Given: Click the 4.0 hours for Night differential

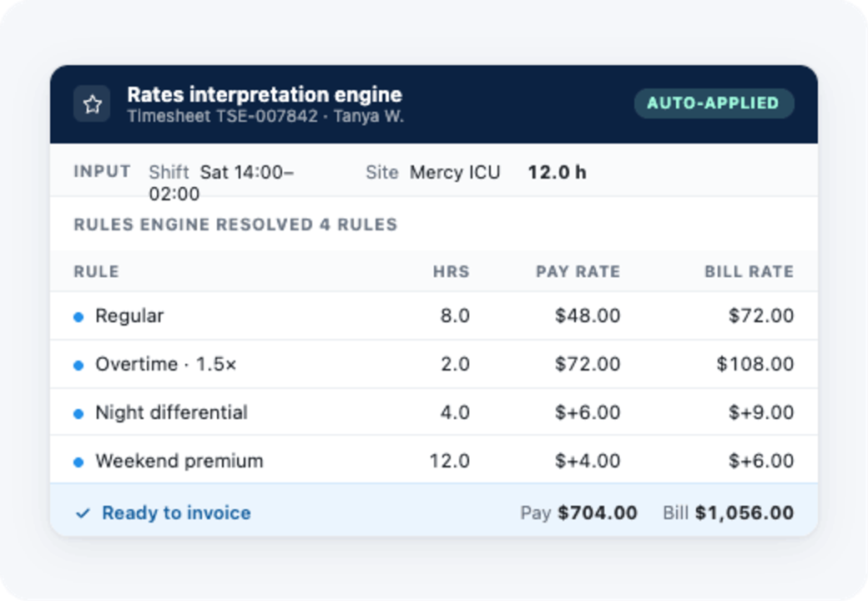Looking at the screenshot, I should (x=455, y=412).
